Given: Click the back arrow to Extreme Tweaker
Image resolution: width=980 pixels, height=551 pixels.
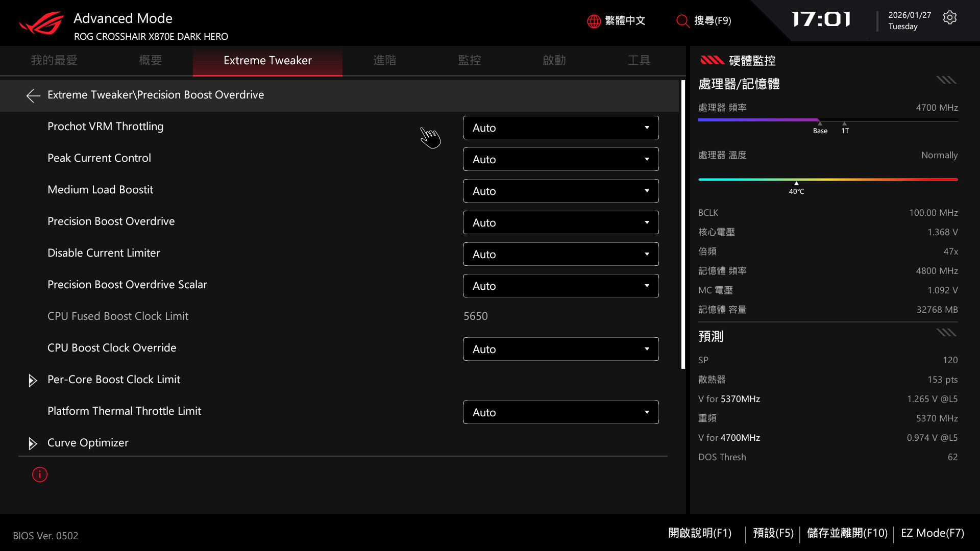Looking at the screenshot, I should click(33, 95).
